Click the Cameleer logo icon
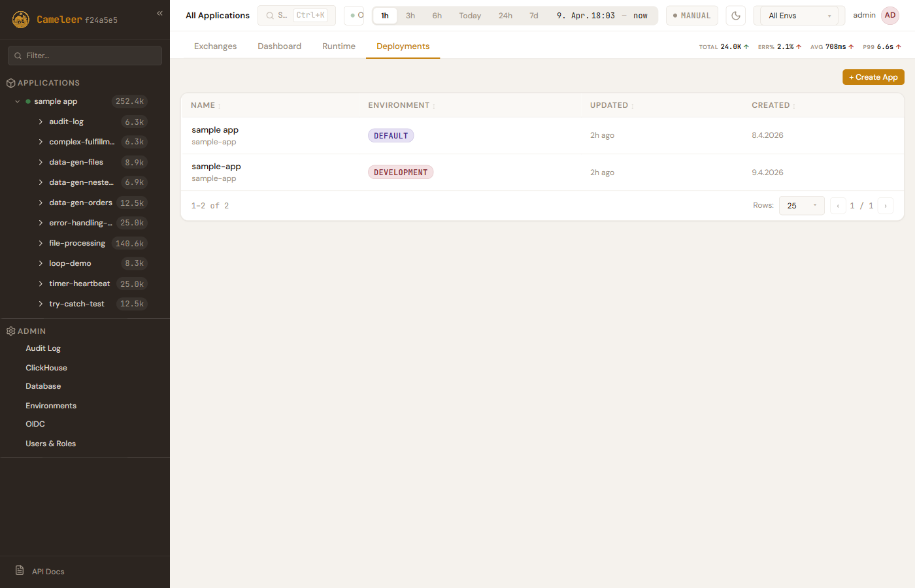Image resolution: width=915 pixels, height=588 pixels. (21, 20)
